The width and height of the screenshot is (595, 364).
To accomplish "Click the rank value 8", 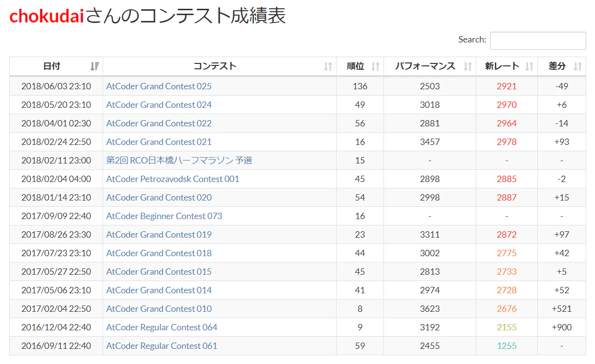I will pyautogui.click(x=360, y=309).
